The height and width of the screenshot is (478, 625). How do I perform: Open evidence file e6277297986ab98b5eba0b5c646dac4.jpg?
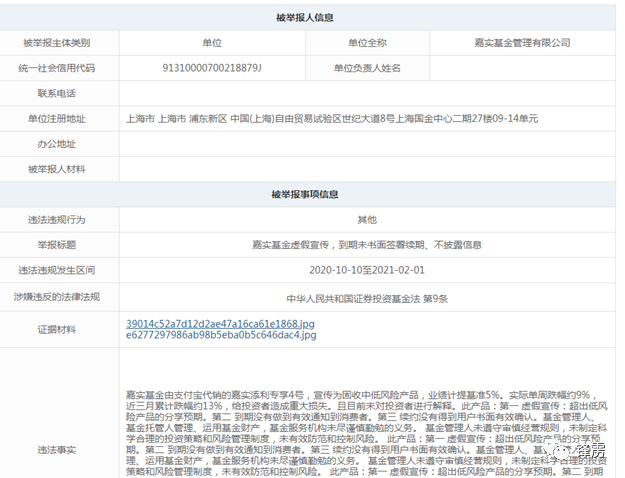(221, 335)
